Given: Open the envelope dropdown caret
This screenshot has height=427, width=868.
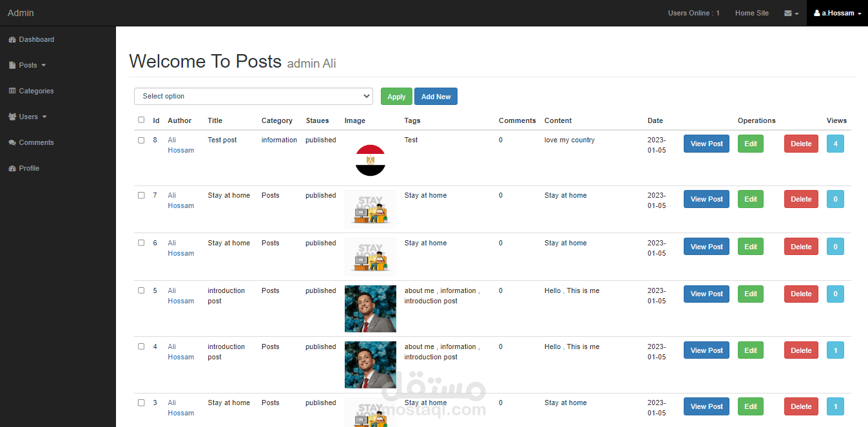Looking at the screenshot, I should click(796, 14).
